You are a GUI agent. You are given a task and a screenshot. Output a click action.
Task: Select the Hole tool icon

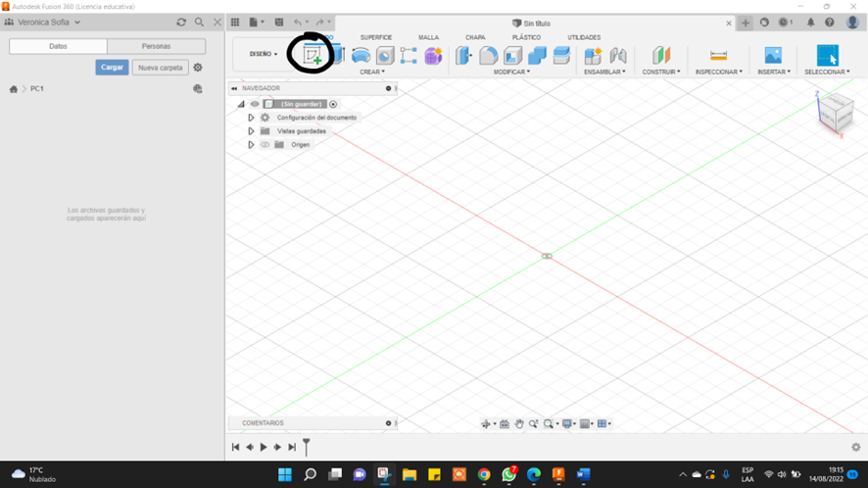385,56
